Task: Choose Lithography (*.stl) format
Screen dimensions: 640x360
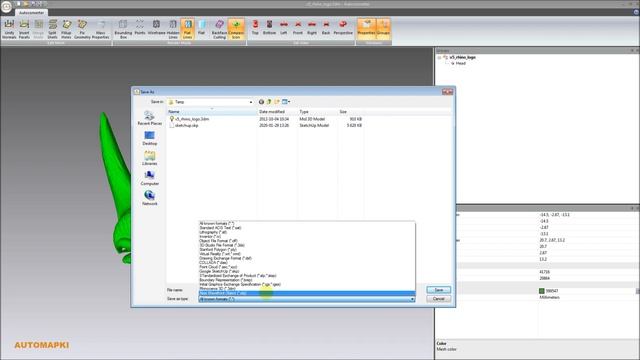Action: click(307, 232)
